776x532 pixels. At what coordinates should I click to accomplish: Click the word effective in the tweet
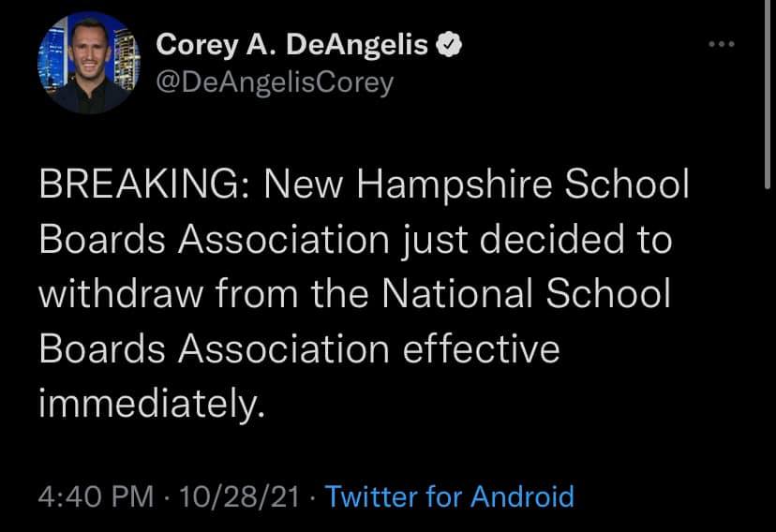click(x=480, y=348)
